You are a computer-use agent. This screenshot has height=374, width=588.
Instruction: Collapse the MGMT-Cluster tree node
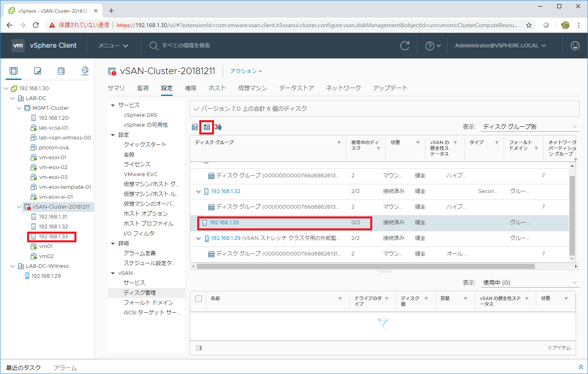click(19, 108)
